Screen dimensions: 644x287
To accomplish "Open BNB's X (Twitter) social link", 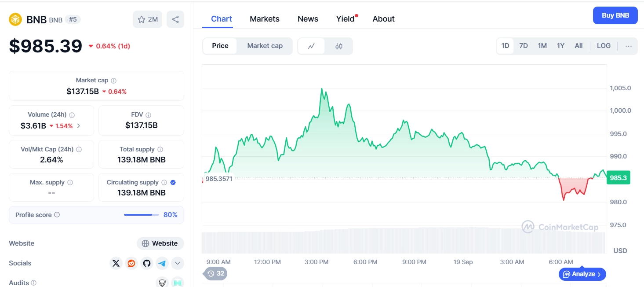I will [x=116, y=263].
